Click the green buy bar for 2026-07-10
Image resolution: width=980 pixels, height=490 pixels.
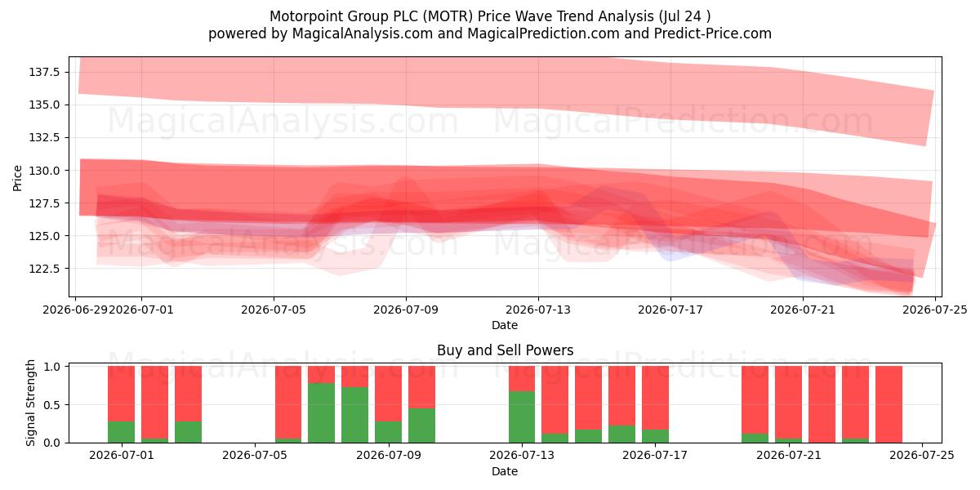tap(421, 425)
